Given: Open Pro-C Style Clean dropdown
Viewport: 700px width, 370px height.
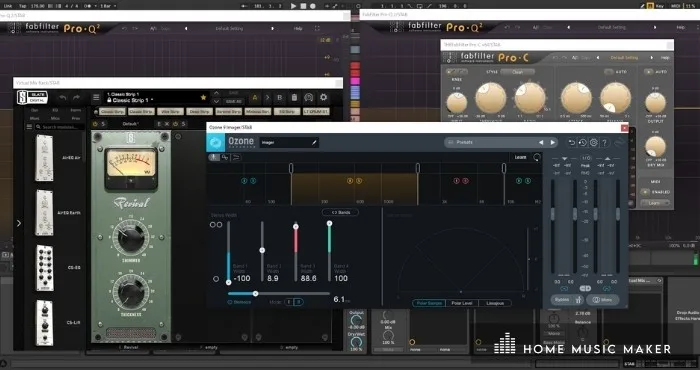Looking at the screenshot, I should (x=517, y=72).
